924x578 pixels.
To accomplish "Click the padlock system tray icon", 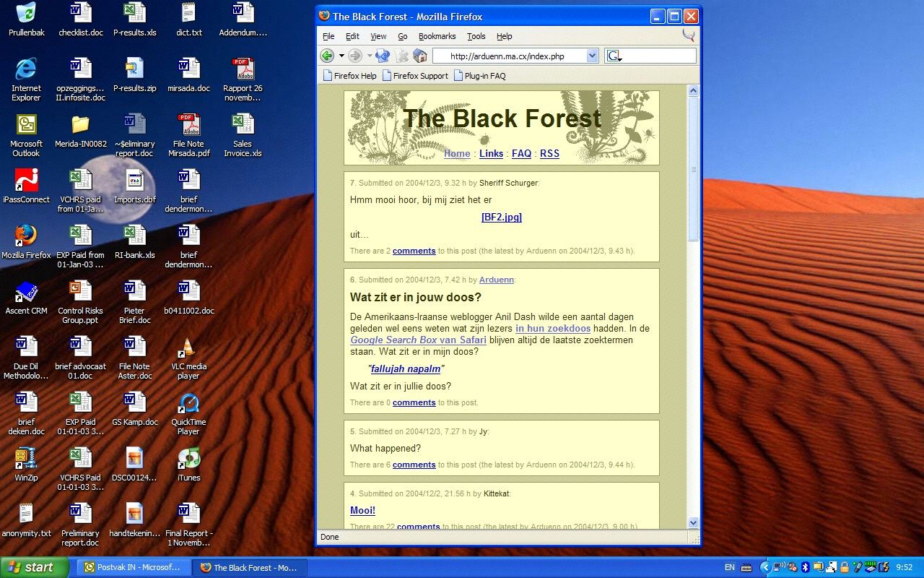I will pyautogui.click(x=844, y=567).
